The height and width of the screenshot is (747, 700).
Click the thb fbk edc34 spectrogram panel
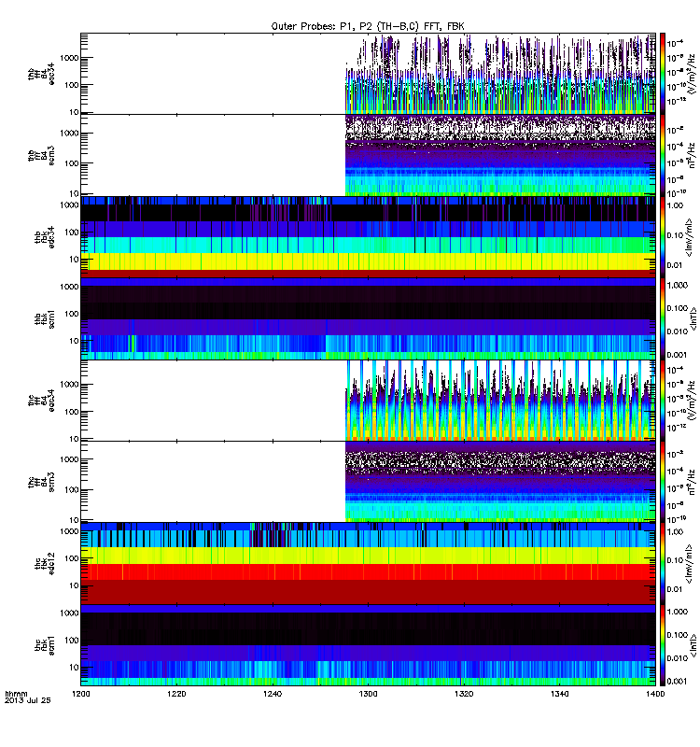[x=368, y=237]
